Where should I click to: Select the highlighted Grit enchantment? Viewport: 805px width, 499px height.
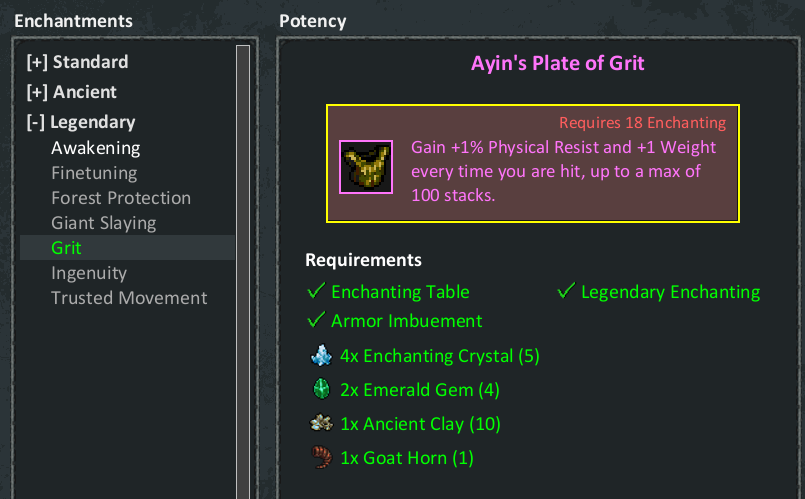click(x=67, y=248)
